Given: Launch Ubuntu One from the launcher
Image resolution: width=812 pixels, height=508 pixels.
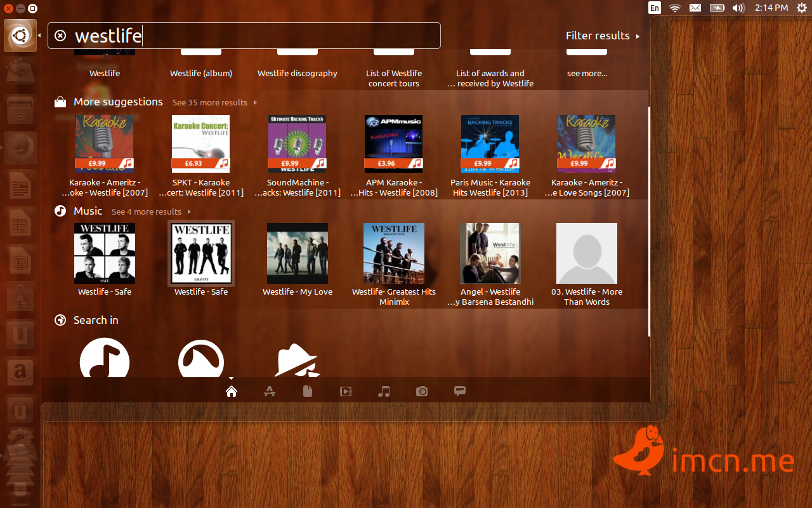Looking at the screenshot, I should pos(20,333).
